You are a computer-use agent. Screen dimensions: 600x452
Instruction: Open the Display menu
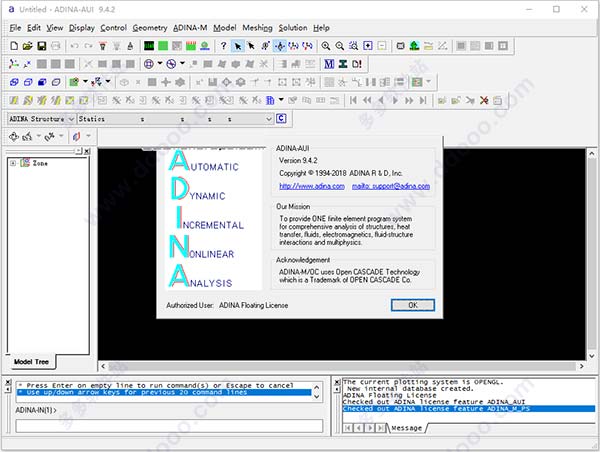point(82,28)
